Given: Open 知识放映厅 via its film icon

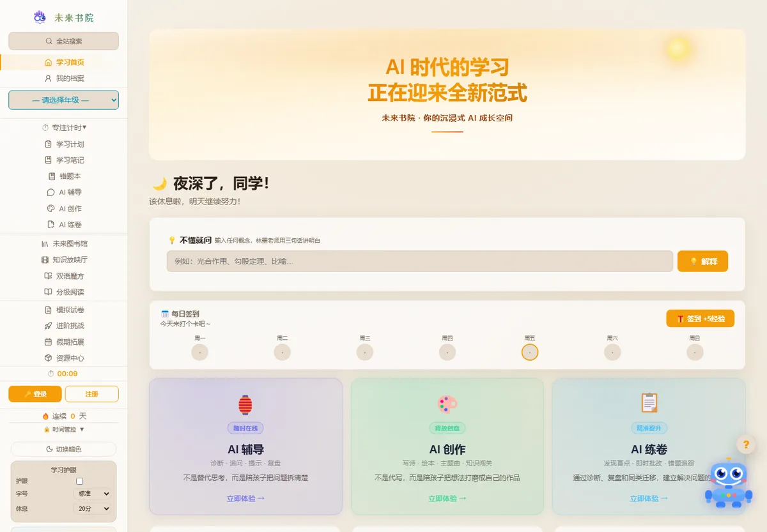Looking at the screenshot, I should [45, 260].
